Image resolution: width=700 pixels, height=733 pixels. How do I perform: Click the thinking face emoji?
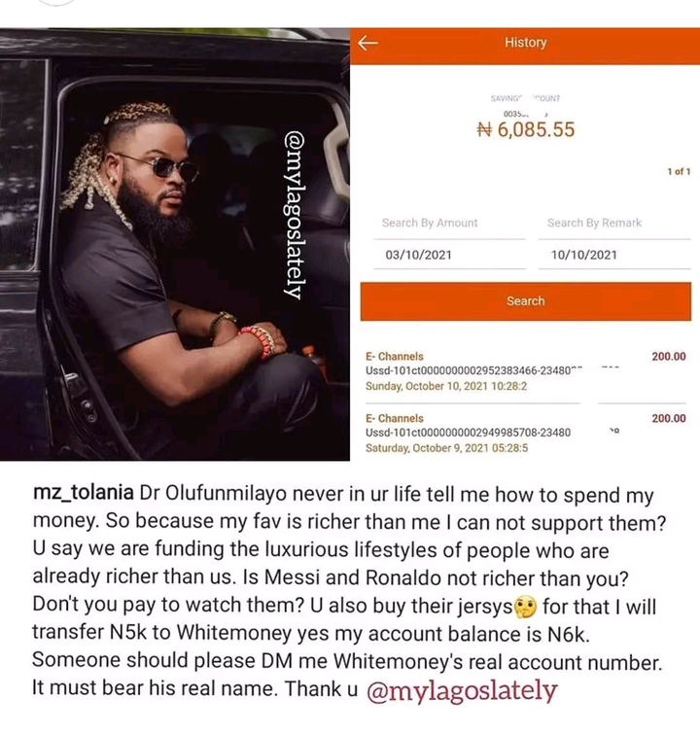pyautogui.click(x=526, y=608)
